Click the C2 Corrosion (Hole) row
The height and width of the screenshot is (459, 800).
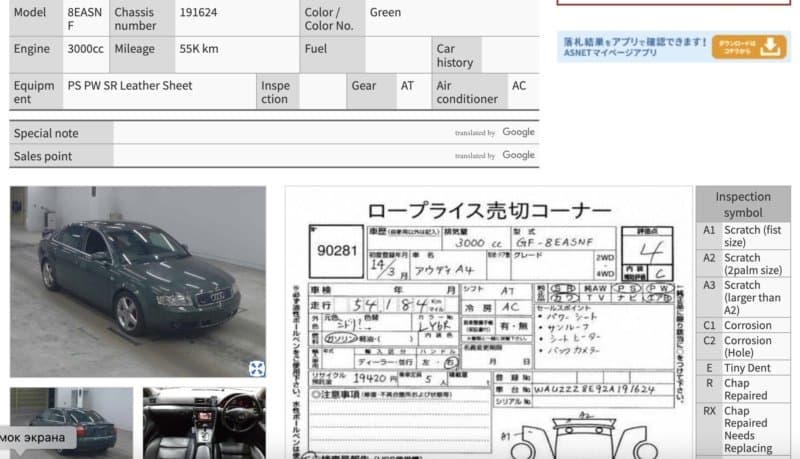(743, 346)
